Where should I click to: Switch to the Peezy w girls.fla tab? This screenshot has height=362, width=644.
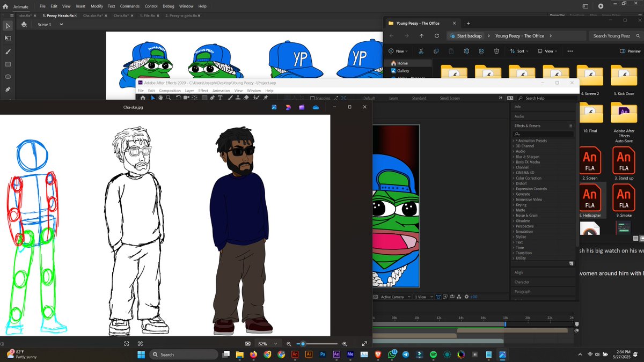point(182,16)
